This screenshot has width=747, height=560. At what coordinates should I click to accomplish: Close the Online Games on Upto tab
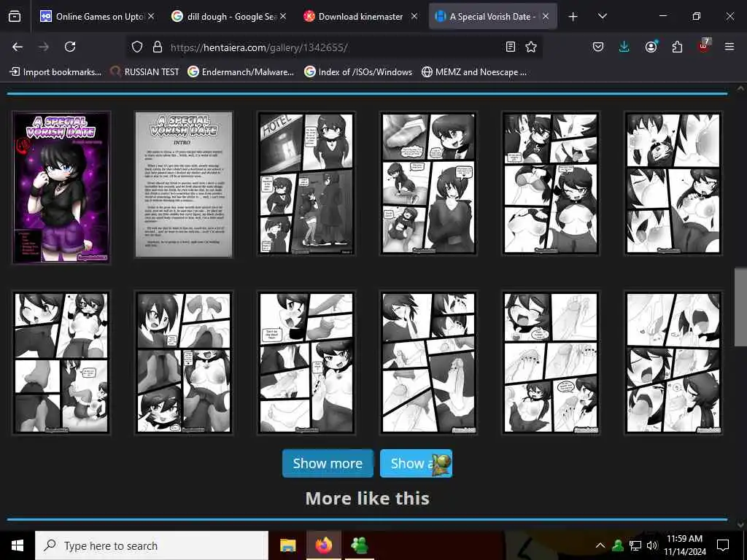pos(151,16)
